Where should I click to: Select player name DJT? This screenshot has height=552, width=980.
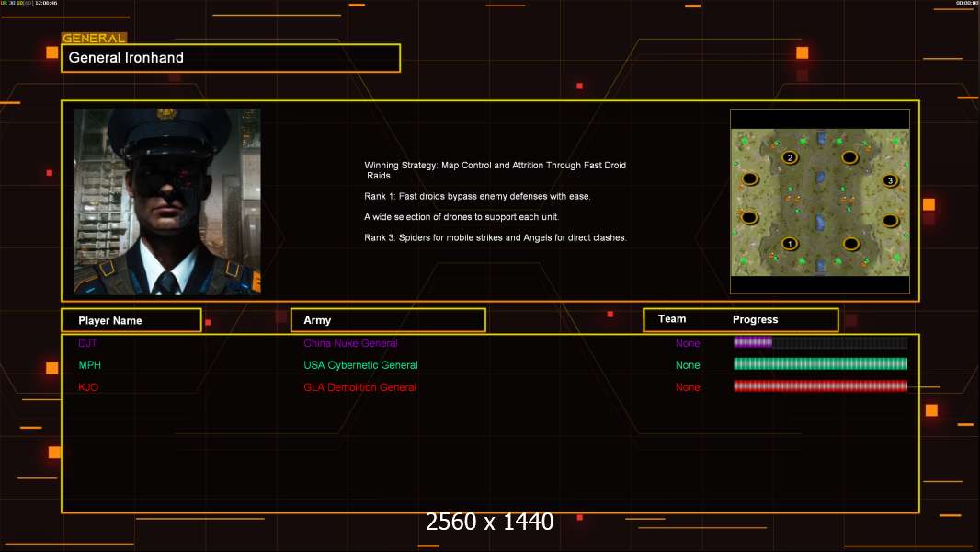click(x=87, y=343)
